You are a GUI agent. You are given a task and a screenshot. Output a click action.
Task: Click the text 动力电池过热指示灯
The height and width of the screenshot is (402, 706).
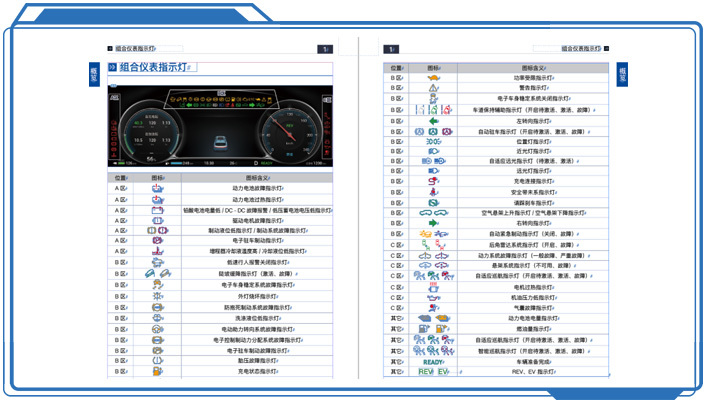tap(257, 199)
